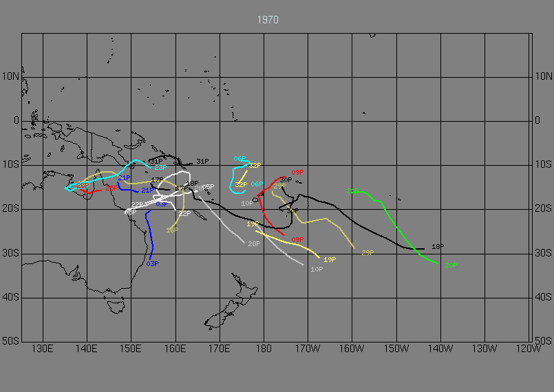Click the 150E longitude axis label
Screen dimensions: 554x392
coord(131,348)
